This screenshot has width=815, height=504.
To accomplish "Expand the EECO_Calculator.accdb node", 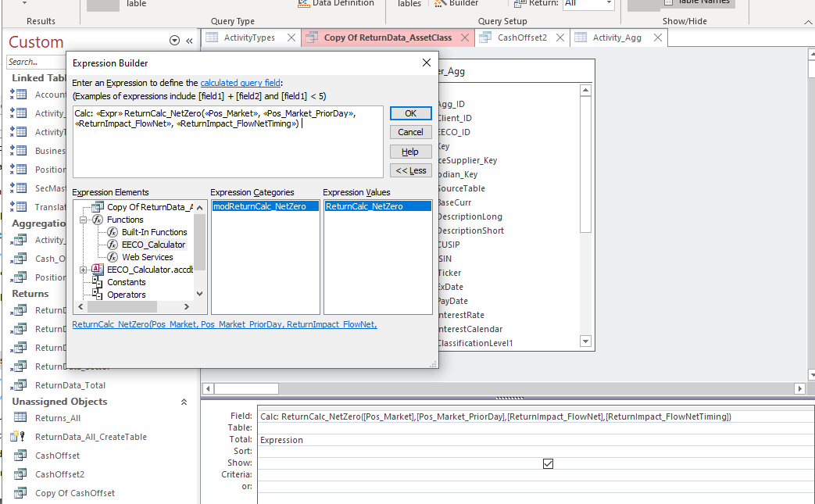I will coord(83,270).
